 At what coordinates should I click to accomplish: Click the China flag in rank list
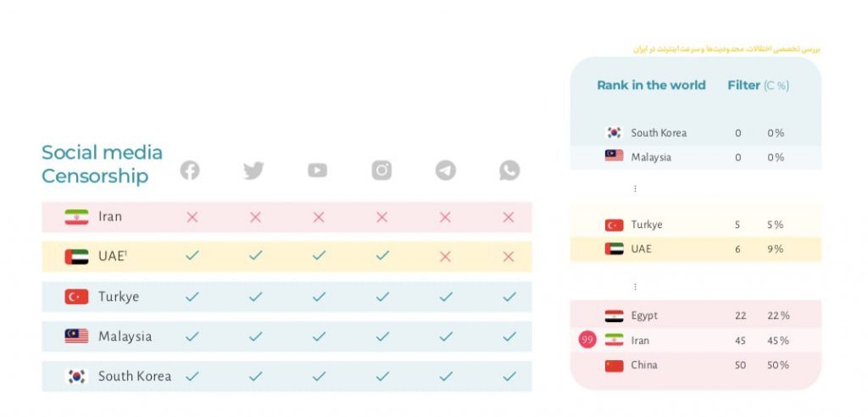tap(614, 365)
